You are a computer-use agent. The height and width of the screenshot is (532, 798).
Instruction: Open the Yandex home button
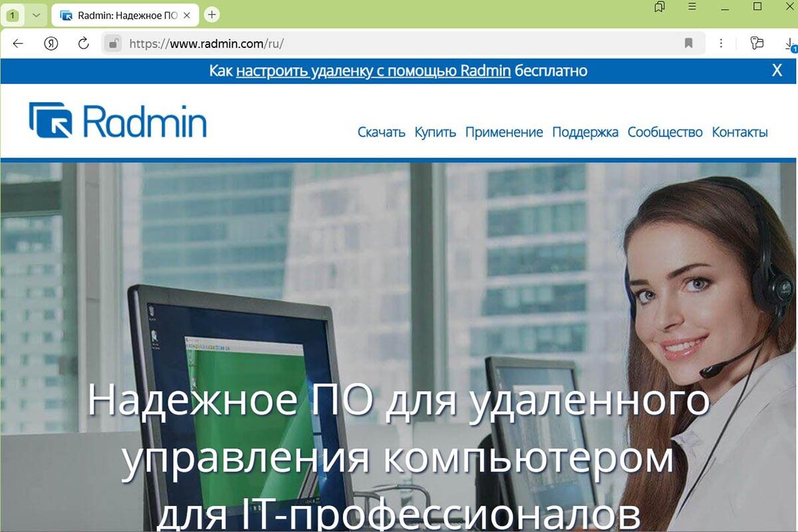[51, 43]
